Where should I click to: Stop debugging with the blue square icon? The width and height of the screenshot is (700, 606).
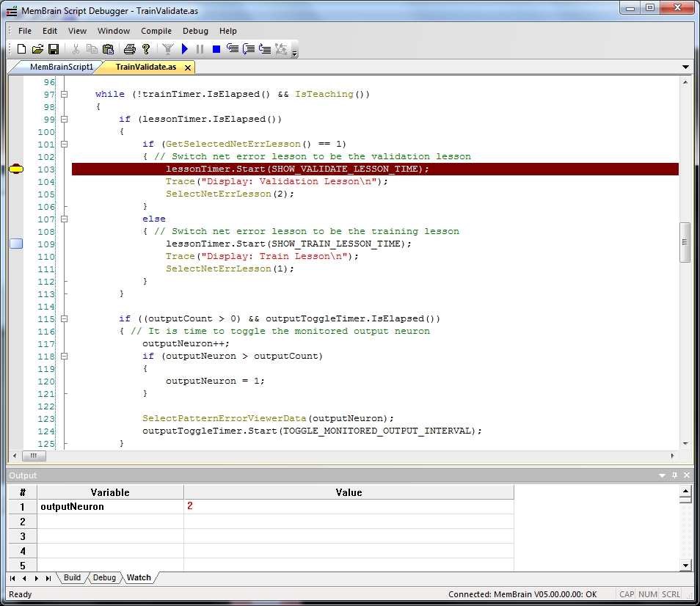[216, 49]
